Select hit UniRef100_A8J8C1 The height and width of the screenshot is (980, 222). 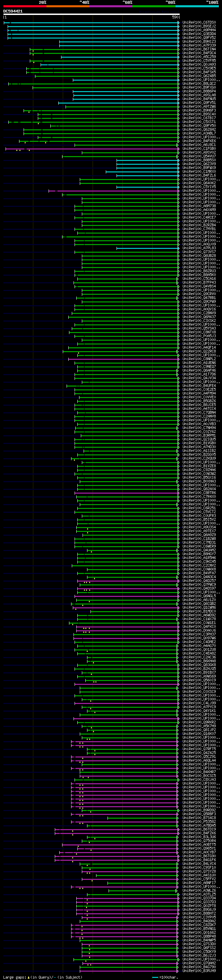[x=199, y=145]
